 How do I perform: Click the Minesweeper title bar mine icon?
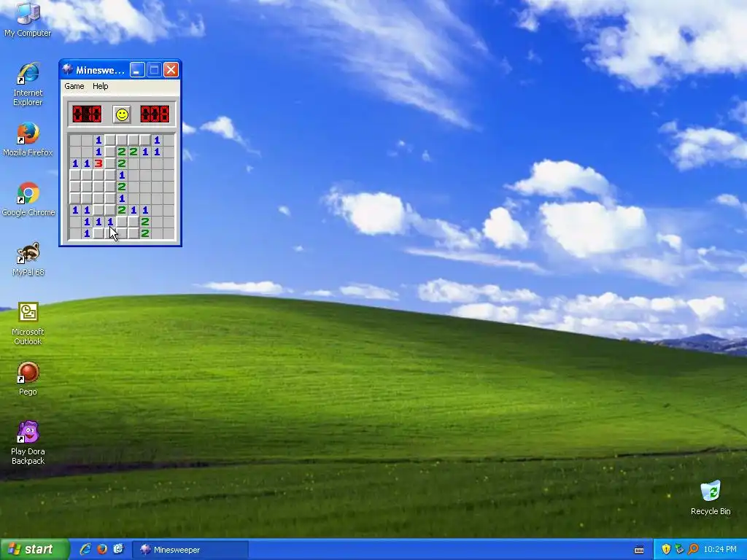(x=68, y=69)
